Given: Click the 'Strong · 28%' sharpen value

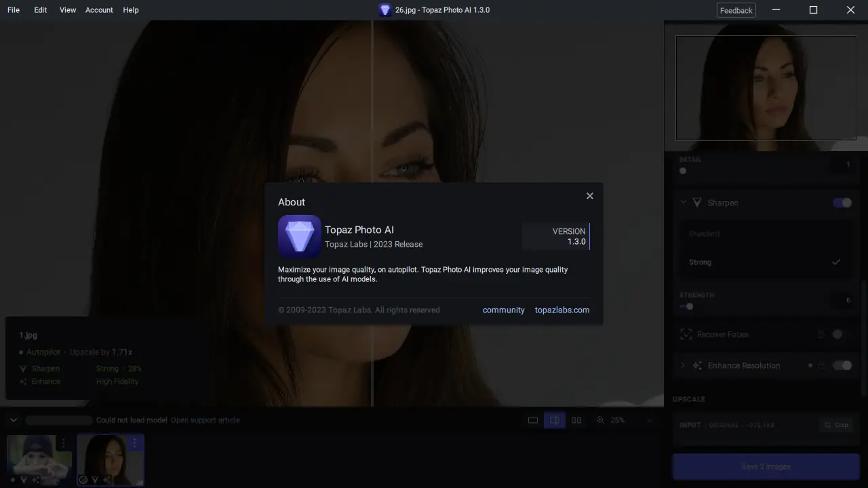Looking at the screenshot, I should (119, 369).
